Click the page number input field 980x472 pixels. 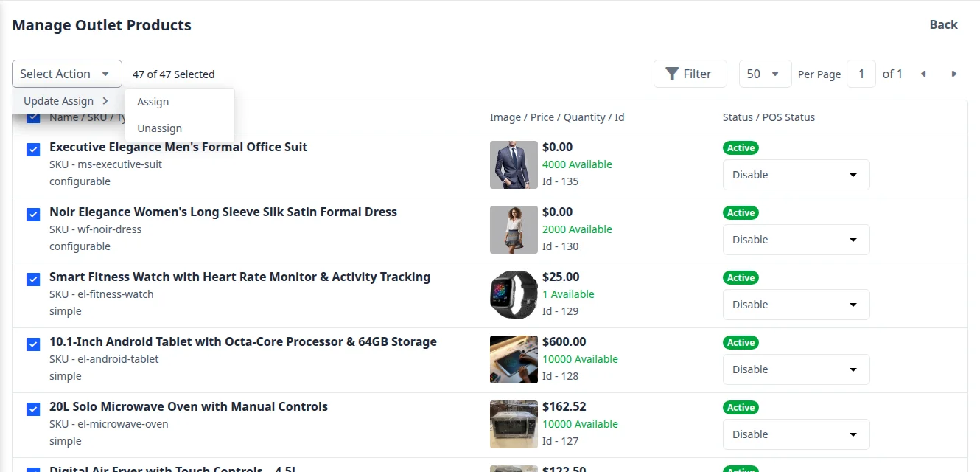pos(861,74)
